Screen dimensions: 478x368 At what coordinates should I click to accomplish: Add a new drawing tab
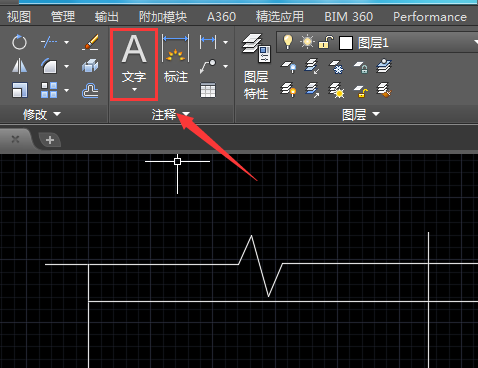50,140
